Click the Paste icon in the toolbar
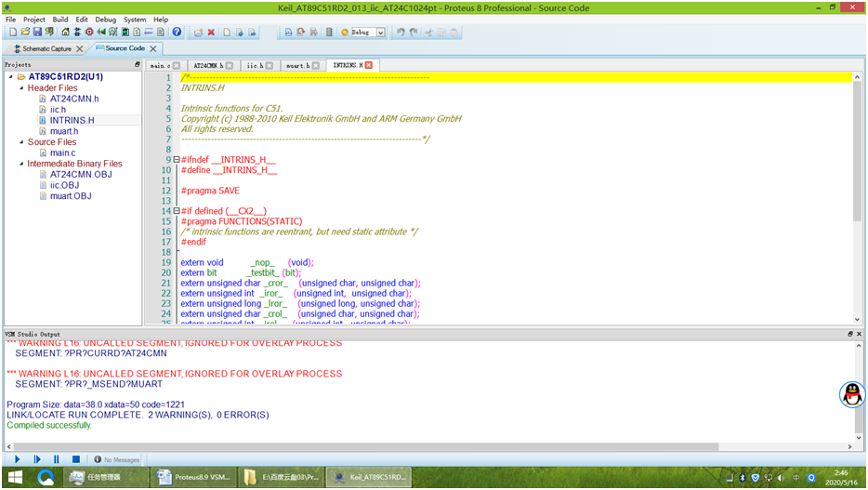The width and height of the screenshot is (868, 490). click(x=454, y=33)
